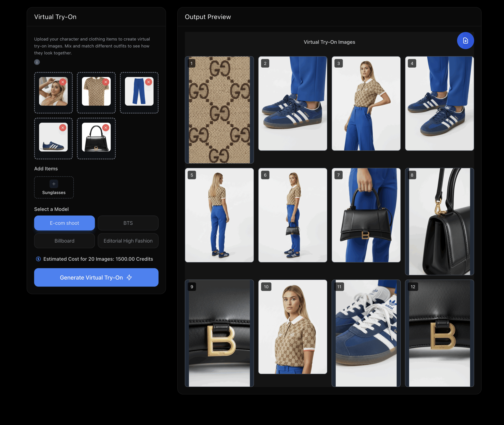Open the blue sneaker upload thumbnail
This screenshot has width=504, height=425.
point(53,137)
